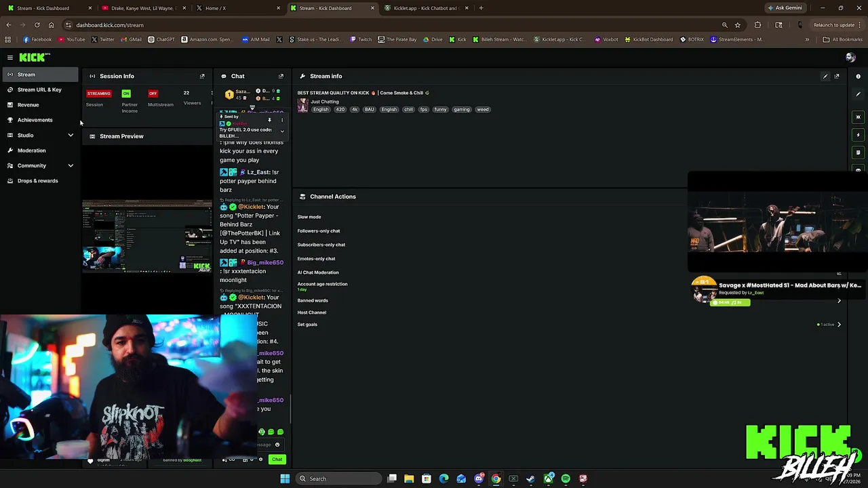This screenshot has width=868, height=488.
Task: Expand the Community sidebar section
Action: [71, 165]
